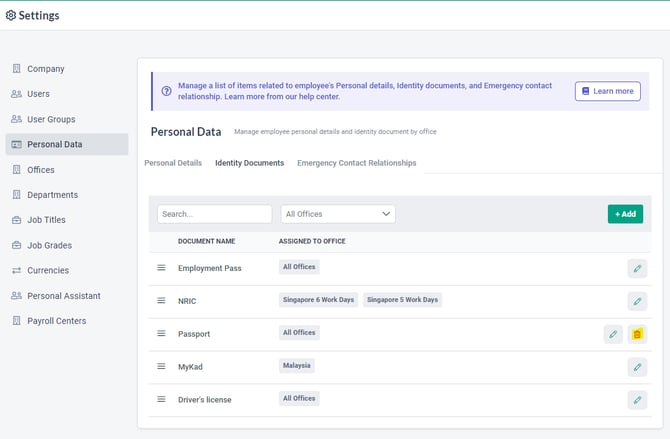Open the Emergency Contact Relationships tab
The height and width of the screenshot is (439, 670).
356,163
